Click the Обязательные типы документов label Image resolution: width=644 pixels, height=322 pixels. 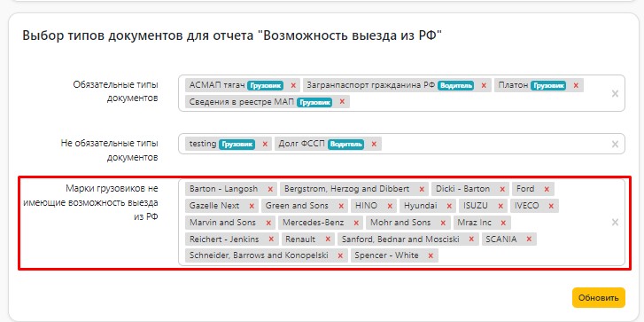115,91
